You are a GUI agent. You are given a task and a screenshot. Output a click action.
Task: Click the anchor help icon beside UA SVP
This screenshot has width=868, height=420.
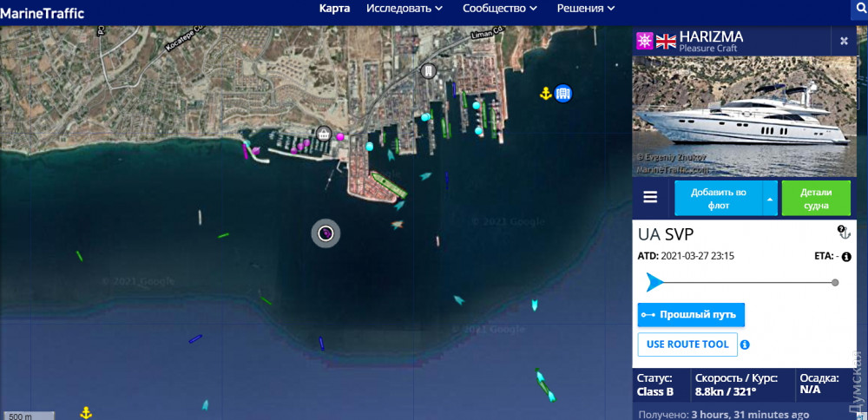point(844,232)
